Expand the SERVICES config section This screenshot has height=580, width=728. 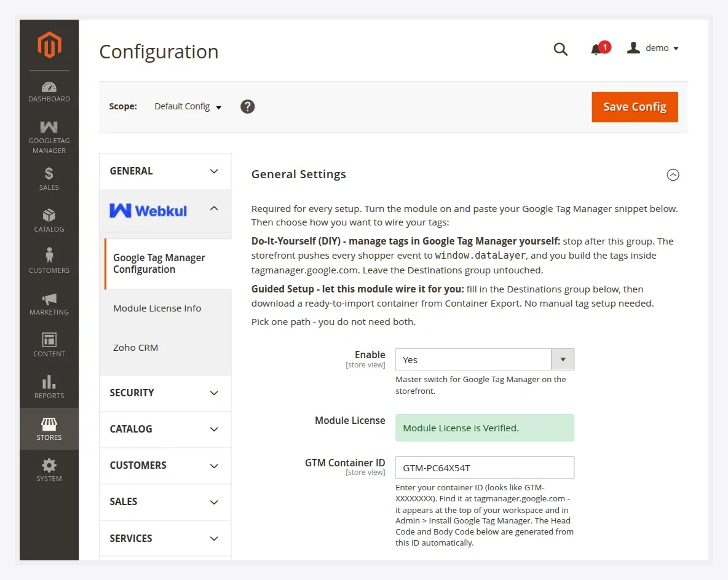point(165,538)
